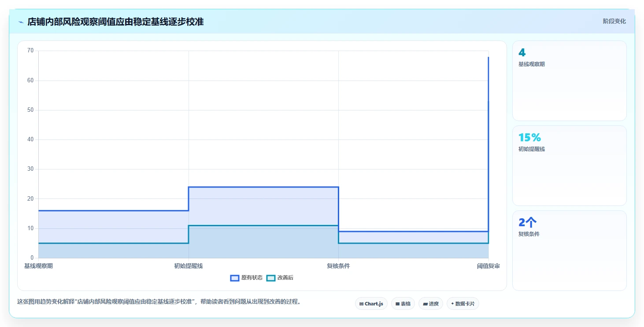Click the 表格 tag icon
The width and height of the screenshot is (644, 327).
pos(397,304)
